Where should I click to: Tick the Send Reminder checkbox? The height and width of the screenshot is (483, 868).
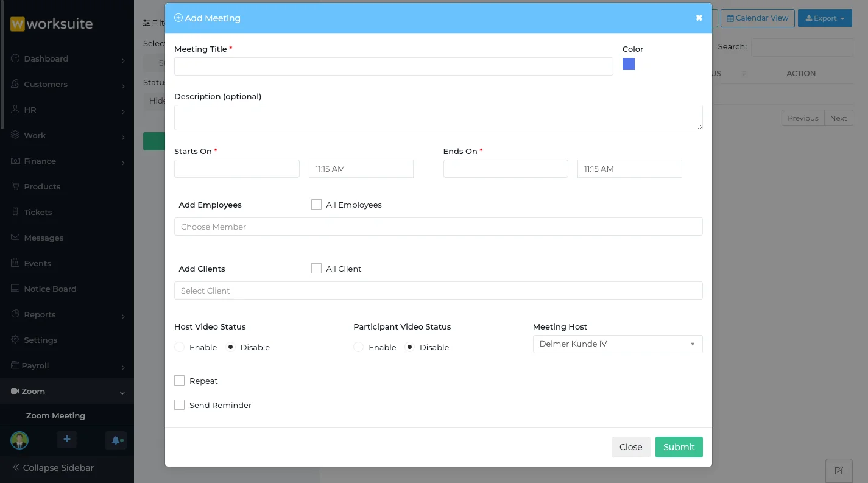coord(180,405)
